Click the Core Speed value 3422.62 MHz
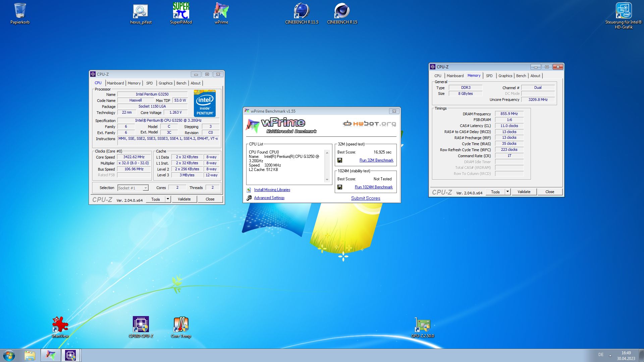644x362 pixels. click(x=134, y=157)
